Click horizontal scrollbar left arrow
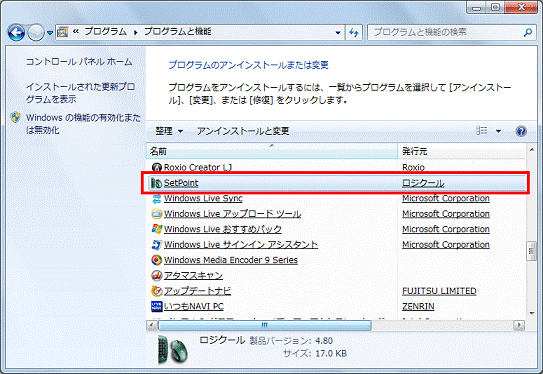This screenshot has width=543, height=374. (x=152, y=325)
